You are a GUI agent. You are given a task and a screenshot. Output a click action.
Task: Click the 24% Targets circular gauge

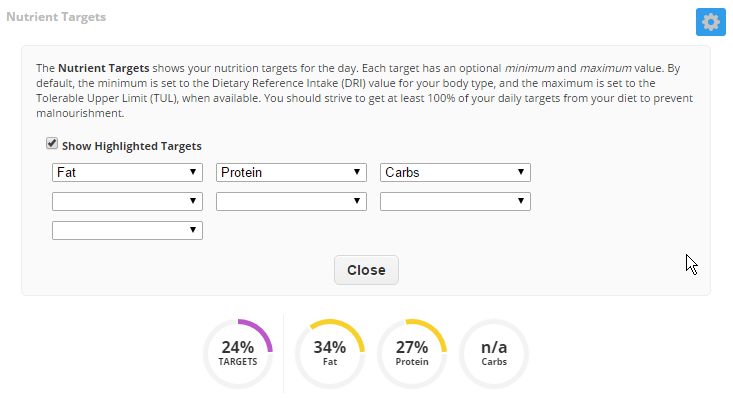coord(238,354)
